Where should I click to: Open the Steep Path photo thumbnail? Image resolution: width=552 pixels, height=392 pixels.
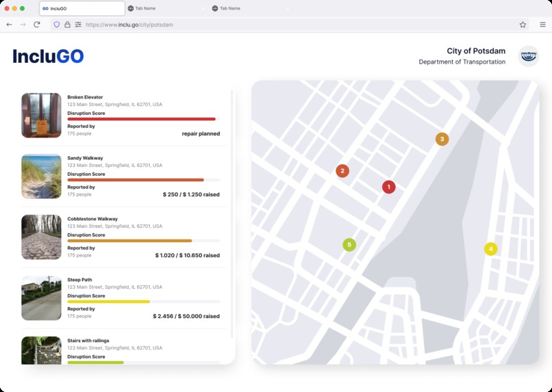(x=41, y=298)
